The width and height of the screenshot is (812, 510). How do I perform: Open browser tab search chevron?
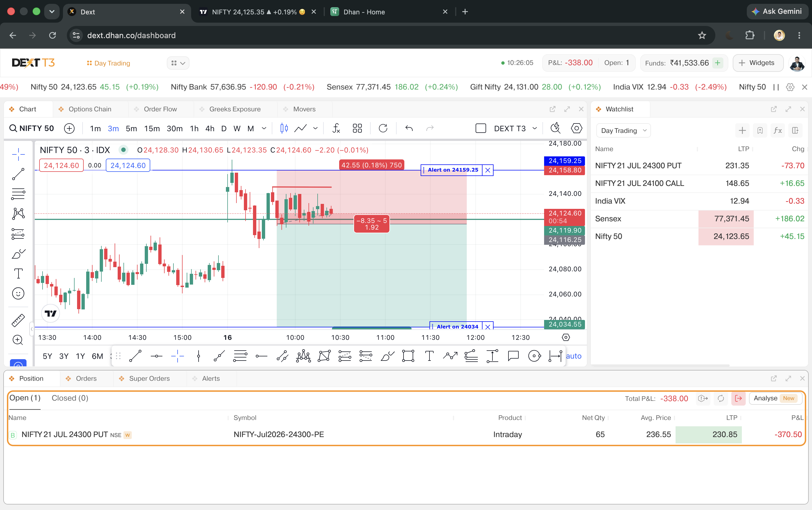(52, 12)
